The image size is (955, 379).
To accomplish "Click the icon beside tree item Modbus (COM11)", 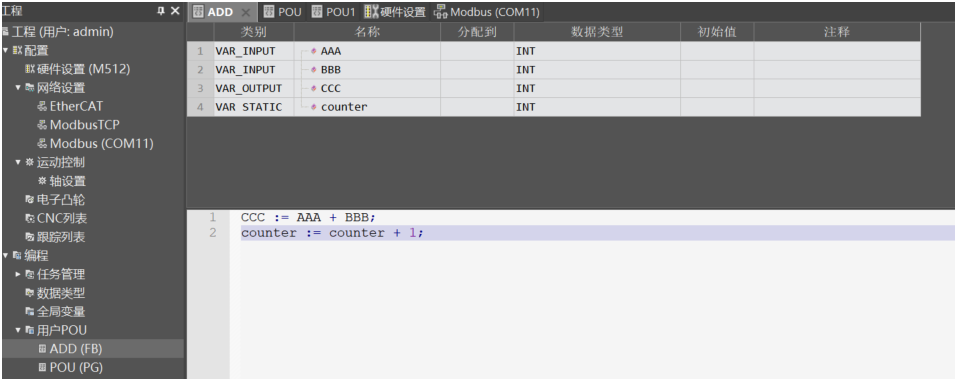I will [42, 144].
